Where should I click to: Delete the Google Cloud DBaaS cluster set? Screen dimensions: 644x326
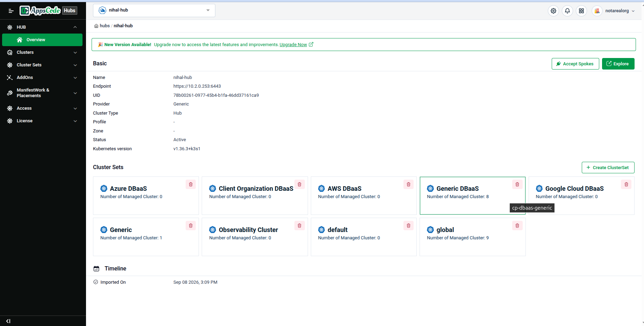click(x=626, y=184)
